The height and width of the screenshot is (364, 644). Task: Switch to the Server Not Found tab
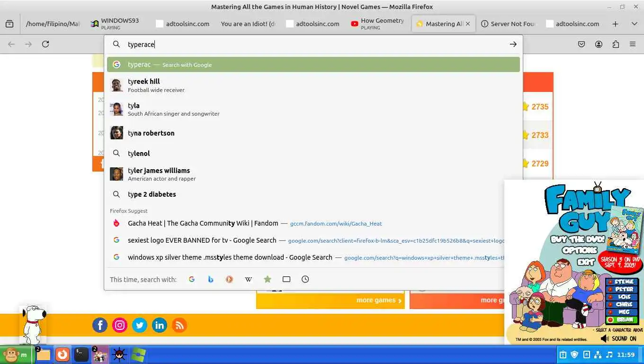(x=508, y=24)
